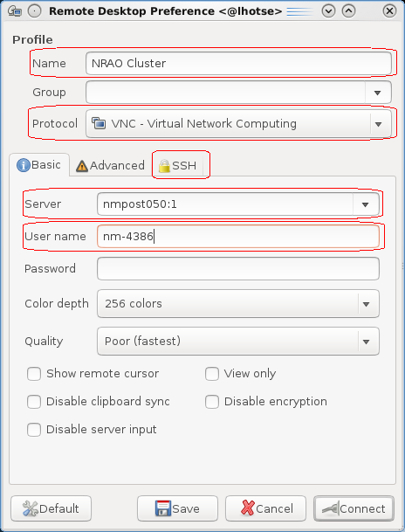Viewport: 405px width, 532px height.
Task: Expand the Group dropdown arrow
Action: coord(378,93)
